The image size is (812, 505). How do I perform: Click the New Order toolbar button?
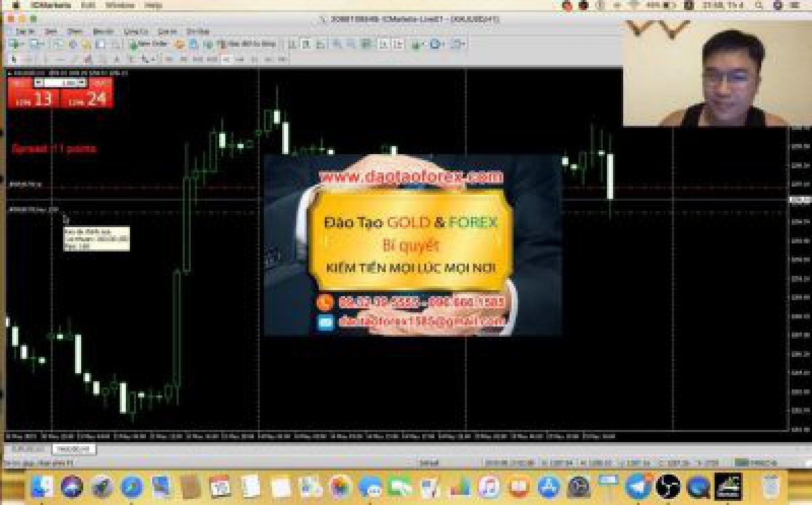tap(149, 44)
